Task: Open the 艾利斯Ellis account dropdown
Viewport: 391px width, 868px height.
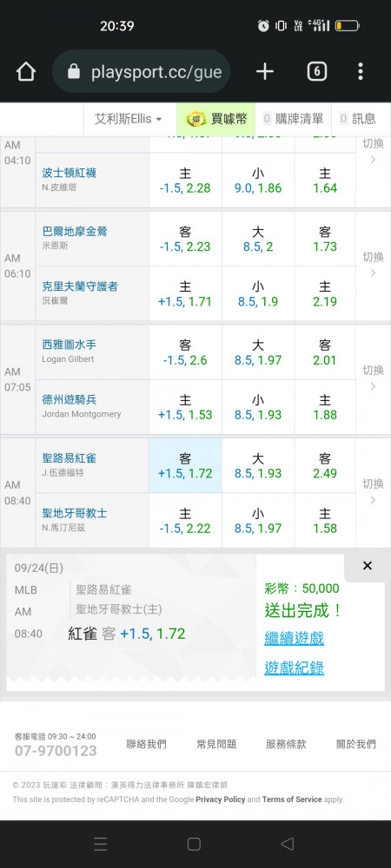Action: [128, 118]
